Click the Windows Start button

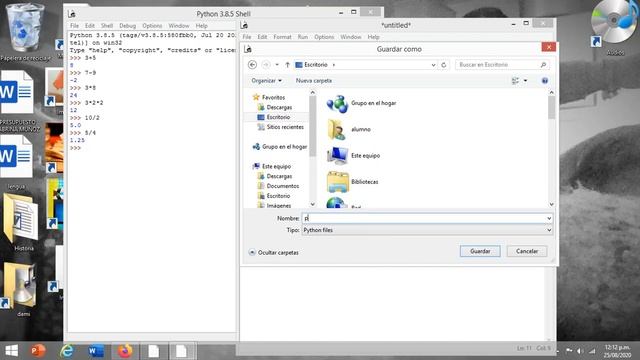11,351
